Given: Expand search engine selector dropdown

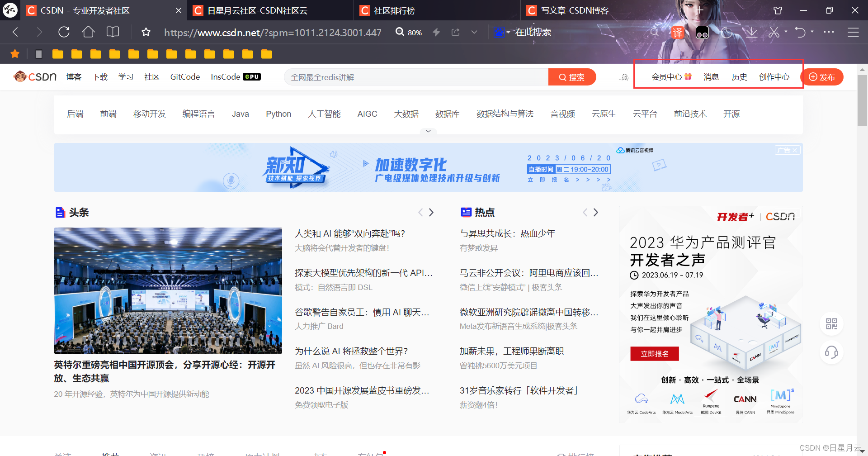Looking at the screenshot, I should 508,32.
